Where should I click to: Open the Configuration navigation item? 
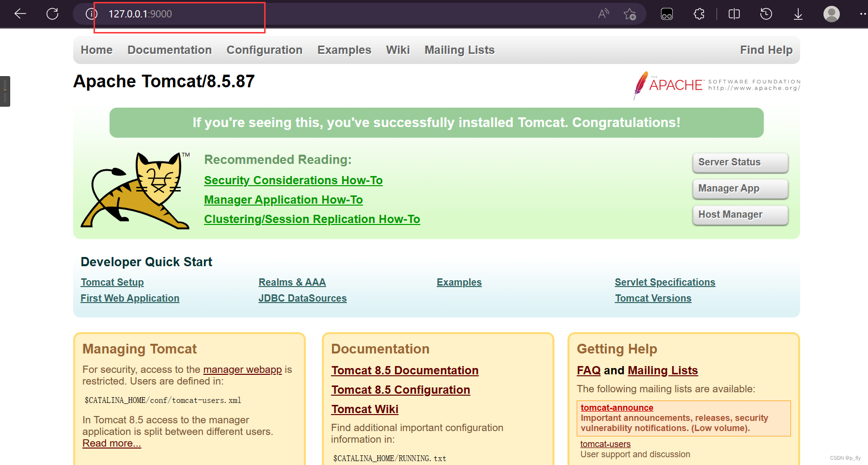pyautogui.click(x=265, y=50)
